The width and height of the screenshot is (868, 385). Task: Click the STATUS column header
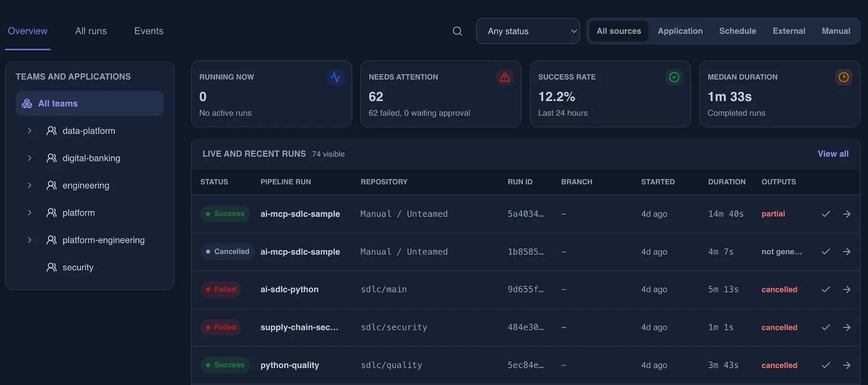pos(214,182)
